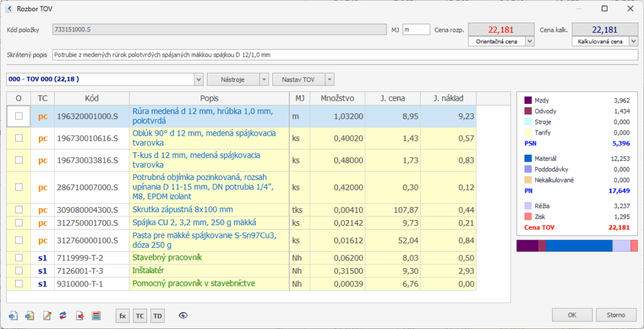644x329 pixels.
Task: Expand the 000 - TOV 000 combo box
Action: pos(199,79)
